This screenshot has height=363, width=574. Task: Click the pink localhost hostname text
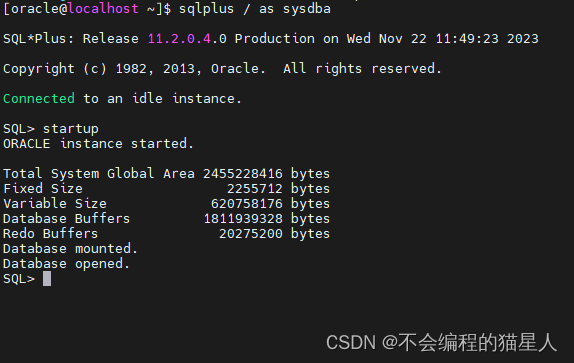click(103, 8)
